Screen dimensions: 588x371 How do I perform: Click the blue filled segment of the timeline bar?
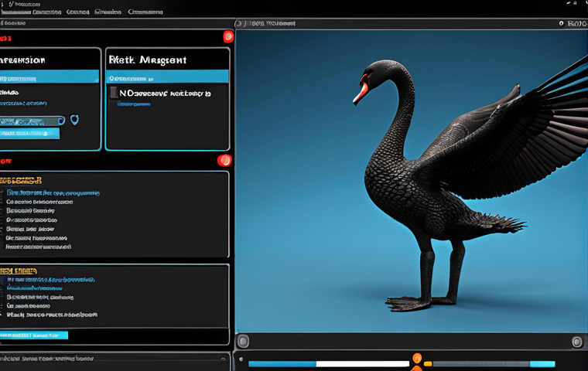282,364
